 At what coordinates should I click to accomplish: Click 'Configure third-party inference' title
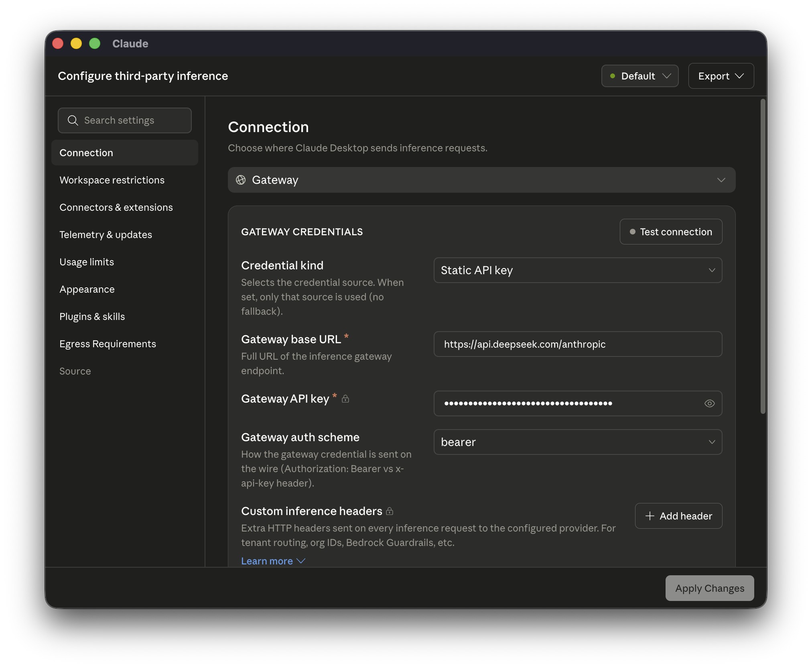143,76
